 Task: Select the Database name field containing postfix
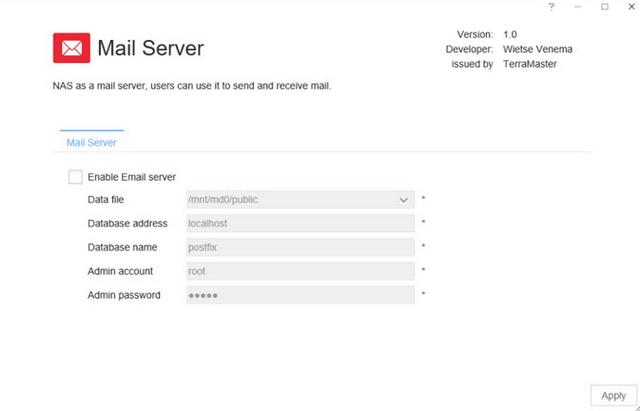[300, 247]
